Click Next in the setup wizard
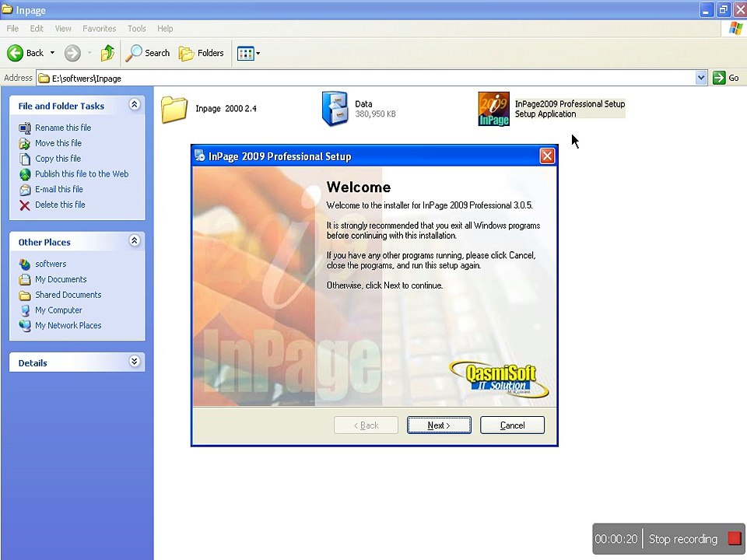The width and height of the screenshot is (747, 560). (x=439, y=425)
